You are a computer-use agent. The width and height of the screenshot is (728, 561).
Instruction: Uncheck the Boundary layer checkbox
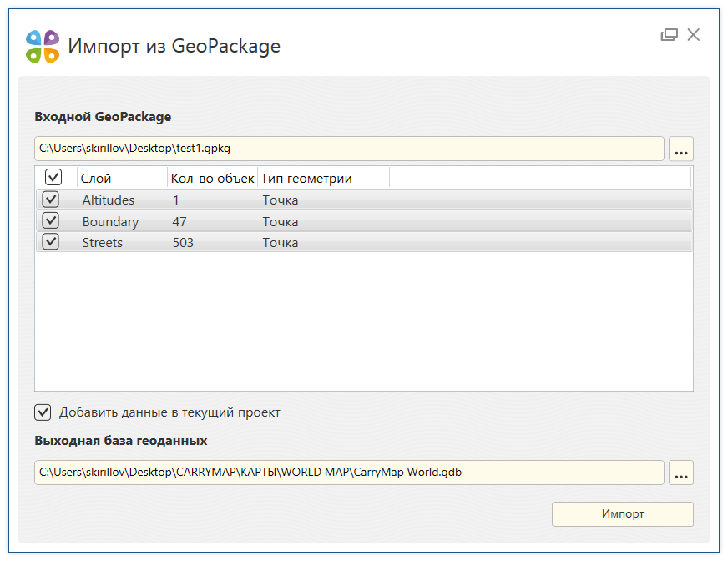(51, 221)
